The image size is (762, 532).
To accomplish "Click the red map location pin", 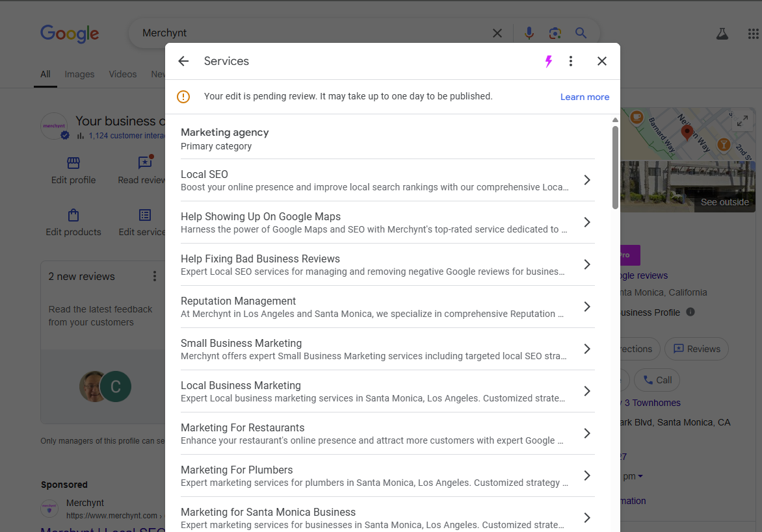I will coord(687,133).
